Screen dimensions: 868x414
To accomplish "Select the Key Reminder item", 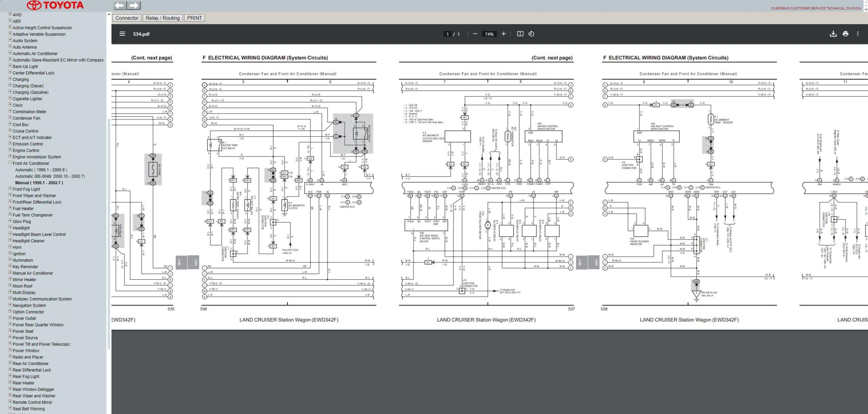I will 25,267.
